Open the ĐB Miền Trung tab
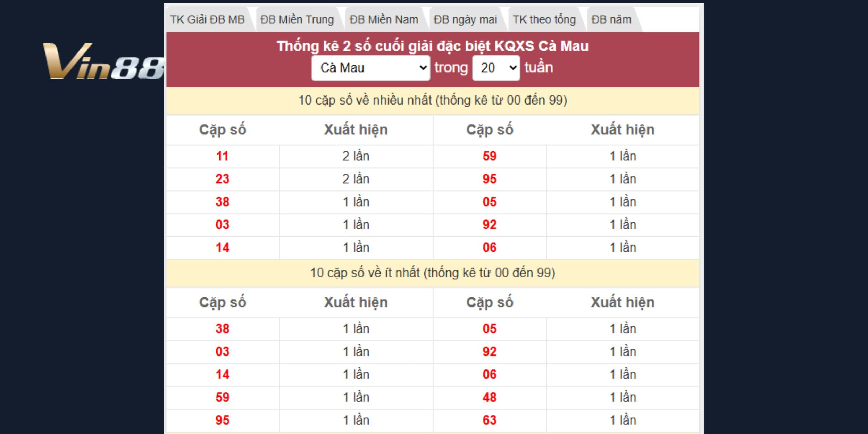The width and height of the screenshot is (868, 434). point(297,20)
